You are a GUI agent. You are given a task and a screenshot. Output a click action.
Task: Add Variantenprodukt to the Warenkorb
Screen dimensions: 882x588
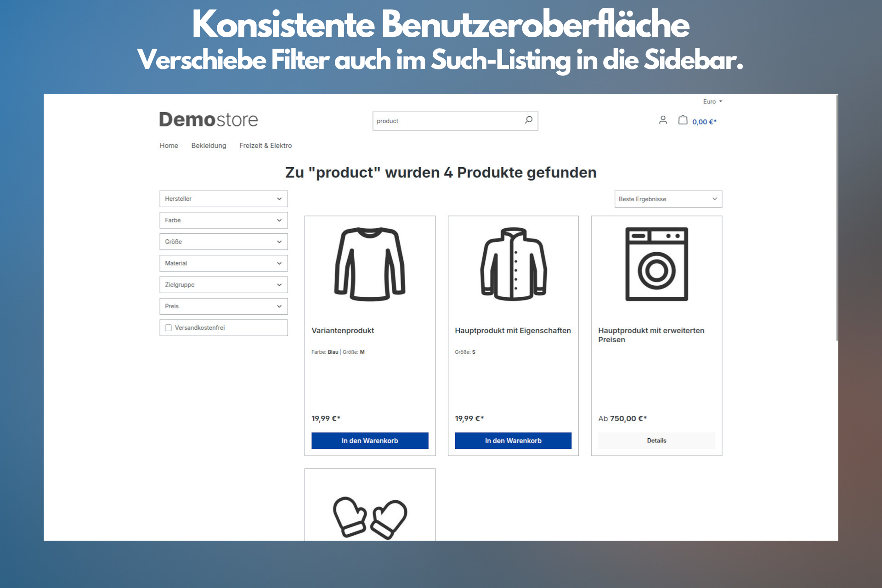(x=370, y=441)
